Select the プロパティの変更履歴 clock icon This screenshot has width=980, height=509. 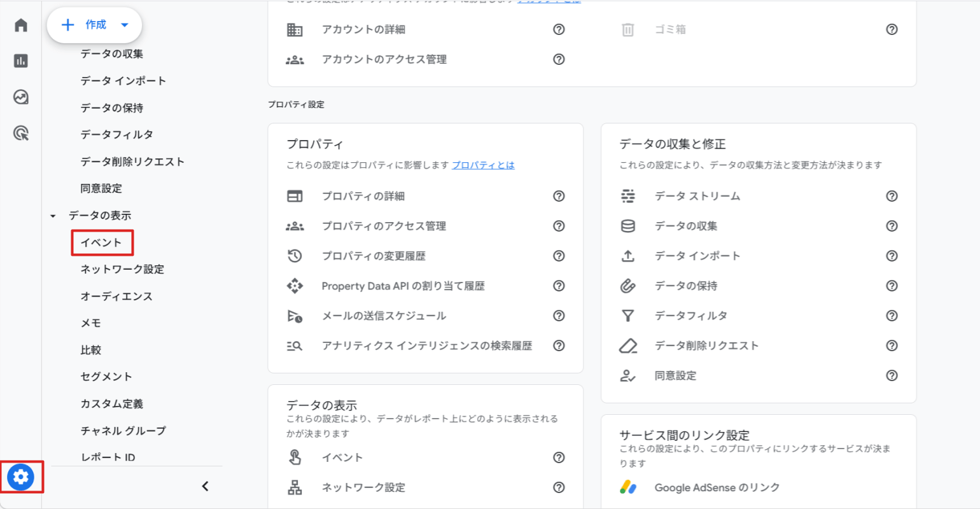pos(296,256)
